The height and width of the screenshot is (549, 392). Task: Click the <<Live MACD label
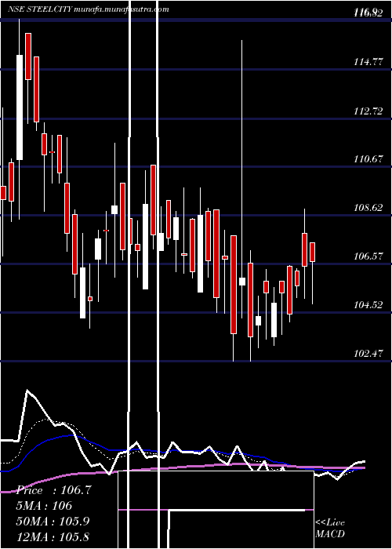point(330,529)
